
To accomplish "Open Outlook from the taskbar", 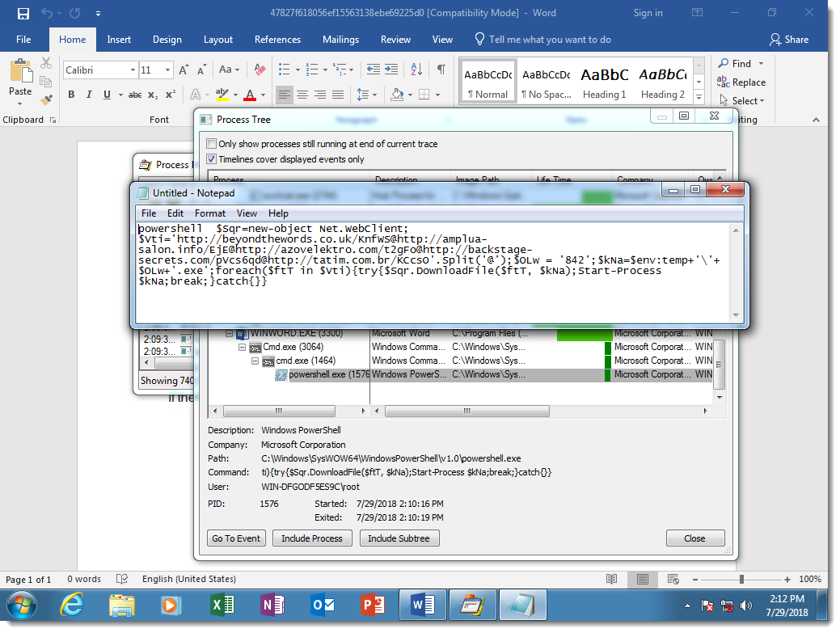I will [323, 606].
